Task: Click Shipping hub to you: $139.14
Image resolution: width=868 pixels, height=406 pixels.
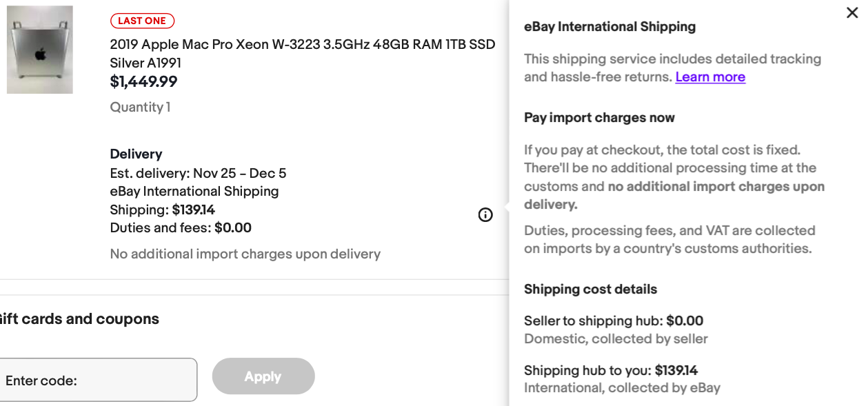Action: [611, 370]
